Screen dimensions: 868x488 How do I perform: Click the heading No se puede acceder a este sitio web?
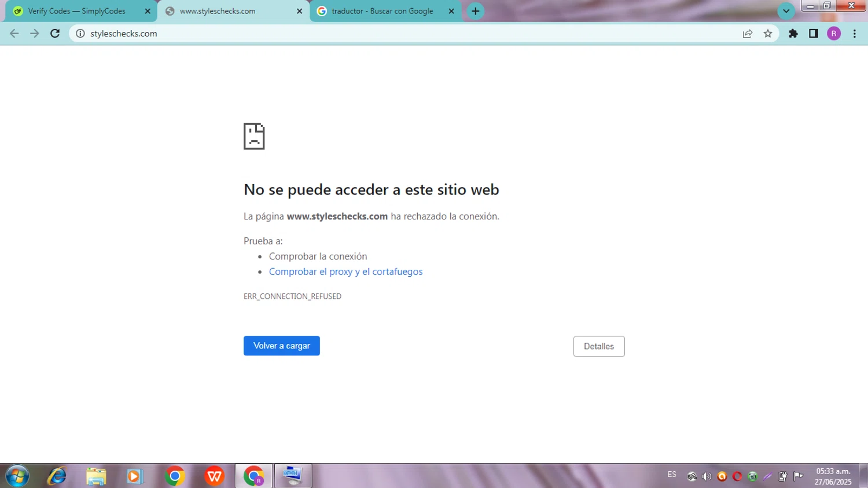[372, 189]
